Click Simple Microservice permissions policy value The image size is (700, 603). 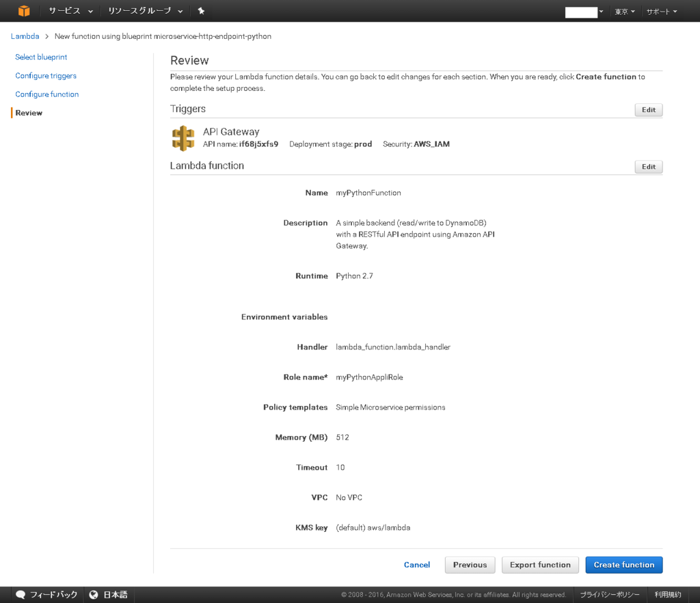[x=390, y=407]
